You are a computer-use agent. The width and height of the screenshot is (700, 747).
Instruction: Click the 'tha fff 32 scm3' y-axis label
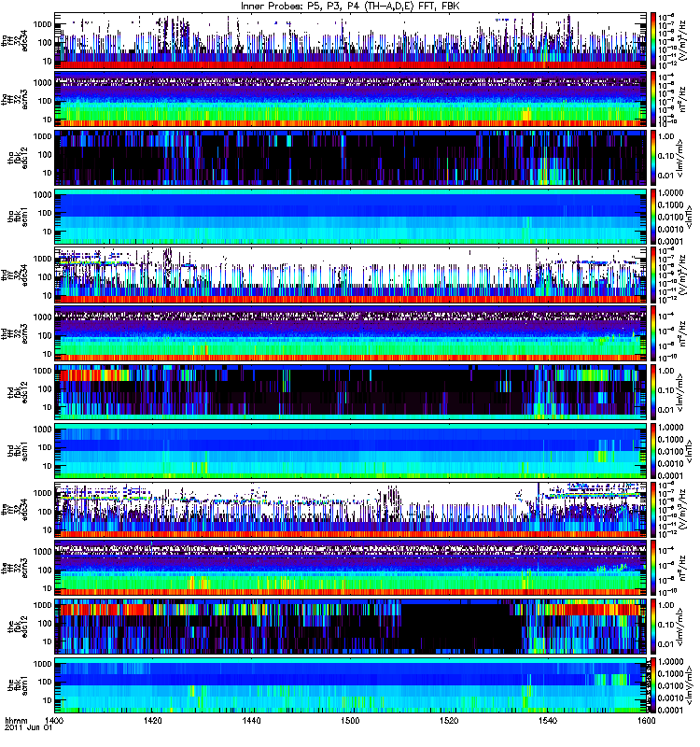(x=14, y=99)
